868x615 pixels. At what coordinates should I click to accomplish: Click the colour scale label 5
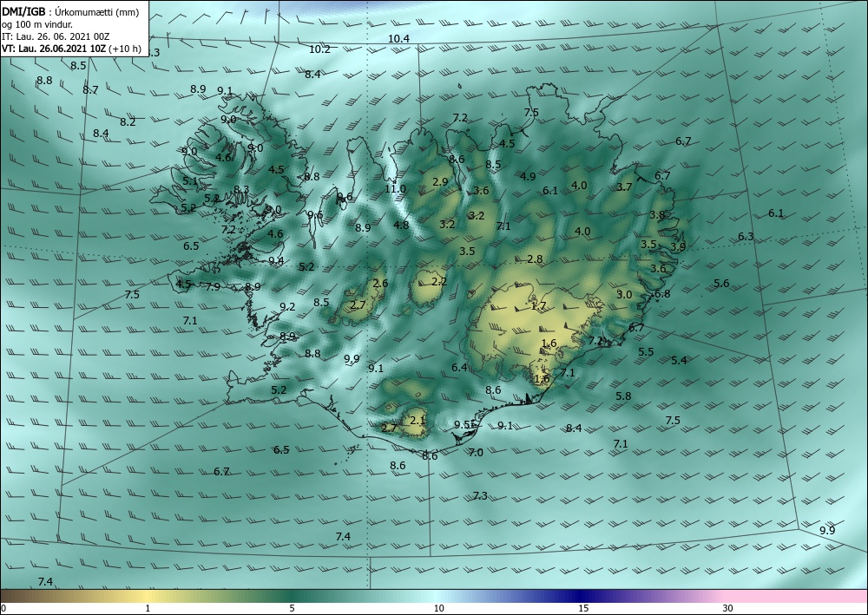292,609
